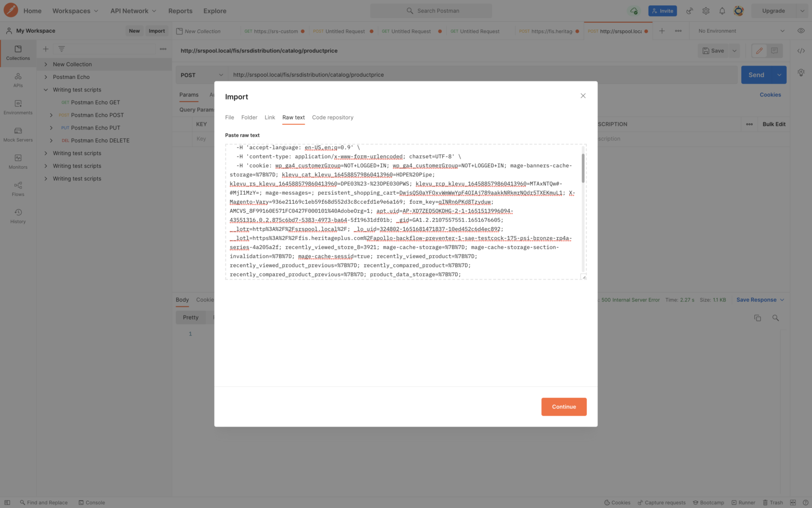Open the No Environment dropdown

pyautogui.click(x=741, y=31)
